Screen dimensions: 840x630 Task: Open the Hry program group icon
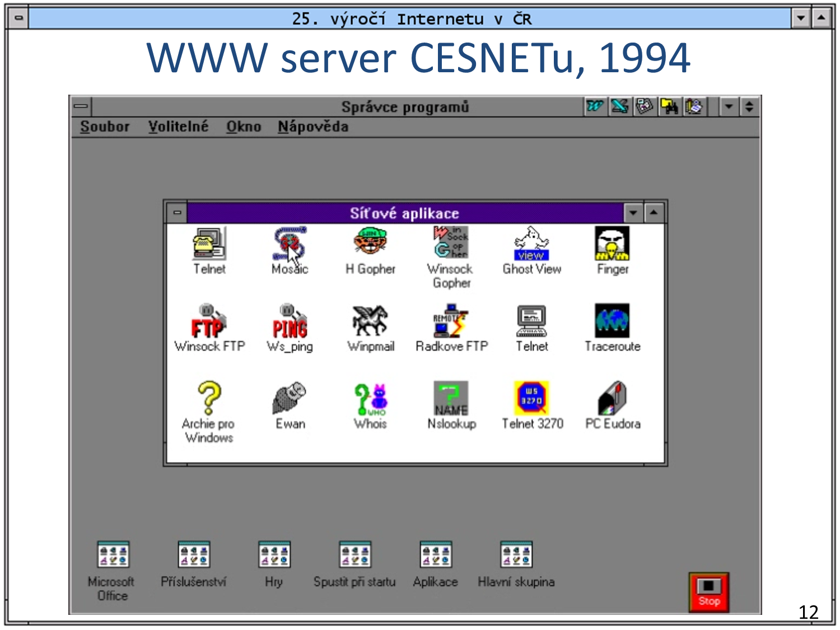click(274, 554)
